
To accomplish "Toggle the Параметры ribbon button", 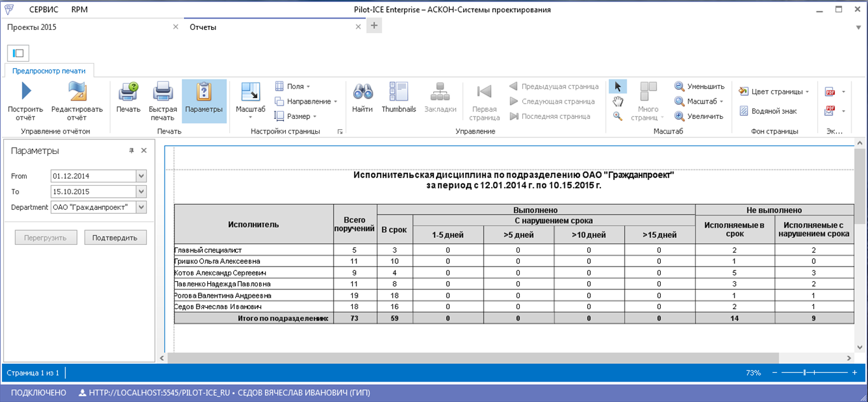I will tap(204, 100).
